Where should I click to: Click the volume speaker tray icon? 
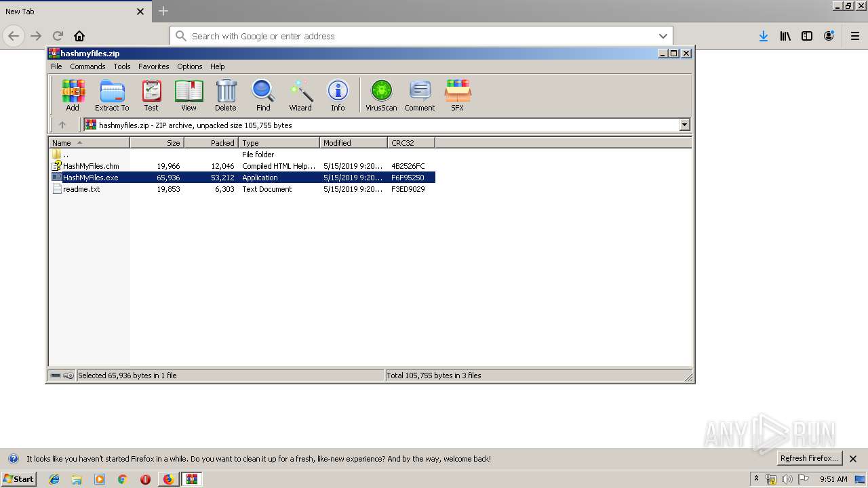787,479
